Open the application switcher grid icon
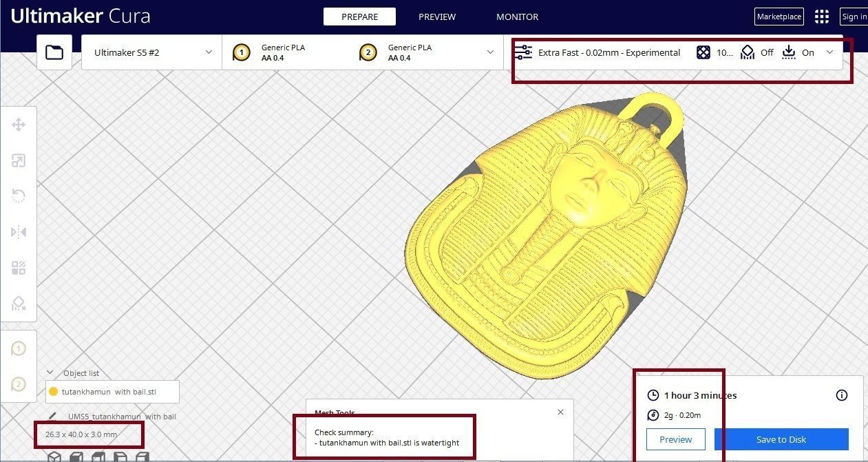868x462 pixels. pos(822,17)
